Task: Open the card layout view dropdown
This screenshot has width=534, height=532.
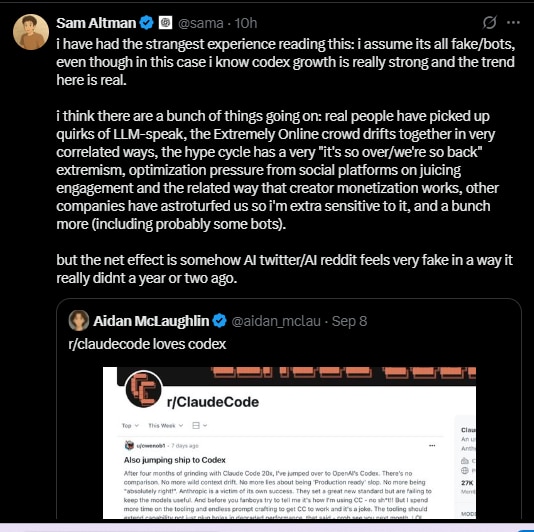Action: pyautogui.click(x=200, y=425)
